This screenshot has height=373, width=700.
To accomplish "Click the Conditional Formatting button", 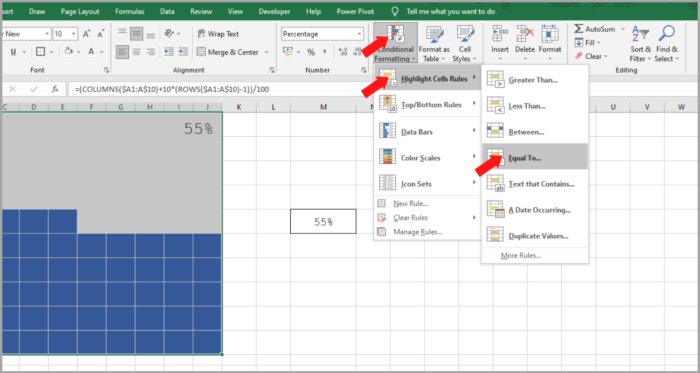I will click(395, 43).
